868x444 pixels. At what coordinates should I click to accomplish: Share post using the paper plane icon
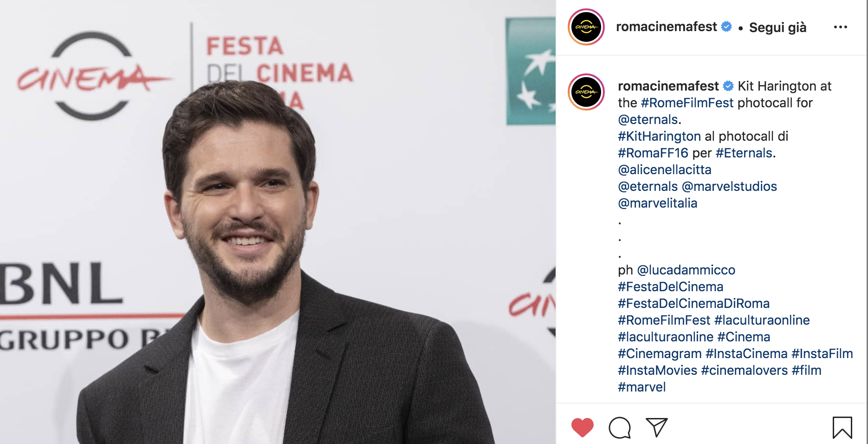(656, 427)
